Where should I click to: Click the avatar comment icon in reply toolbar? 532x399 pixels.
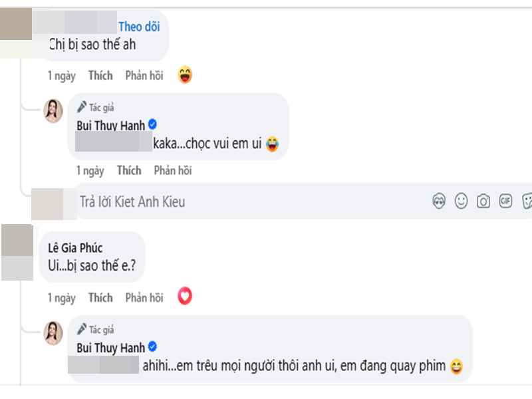(x=439, y=201)
